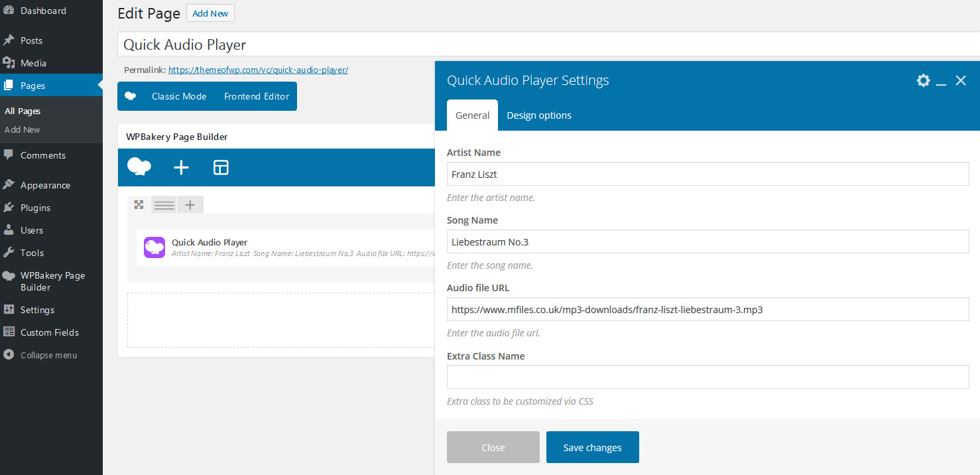The height and width of the screenshot is (475, 980).
Task: Click the row add column plus icon
Action: click(x=190, y=205)
